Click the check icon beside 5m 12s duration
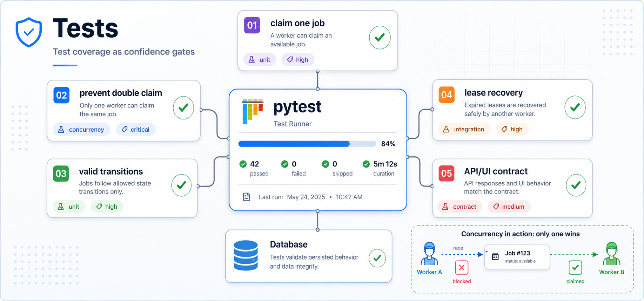The width and height of the screenshot is (644, 301). [x=366, y=164]
